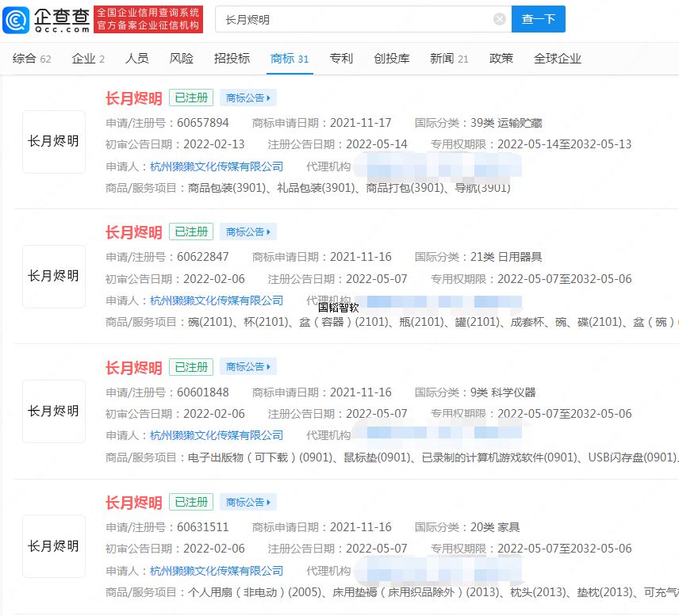Open the 创投库 tab
This screenshot has width=679, height=616.
point(392,59)
